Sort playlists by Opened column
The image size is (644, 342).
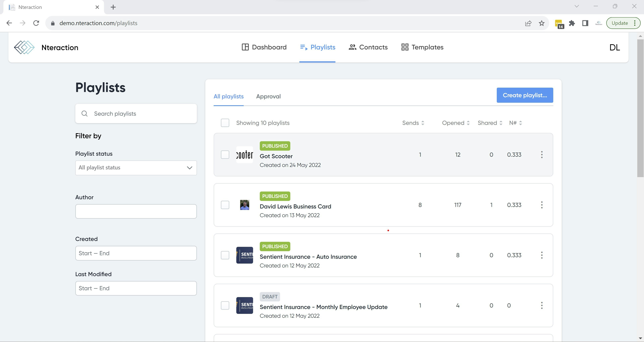click(456, 123)
